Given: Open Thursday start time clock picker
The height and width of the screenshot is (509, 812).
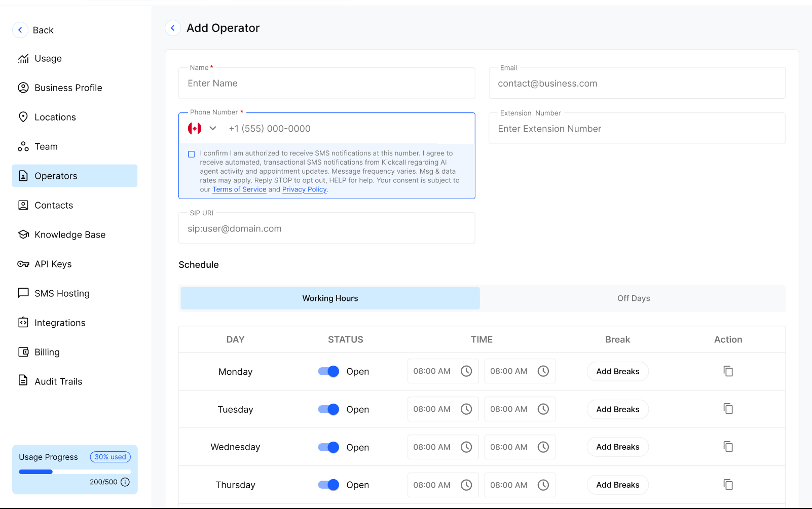Looking at the screenshot, I should tap(466, 485).
